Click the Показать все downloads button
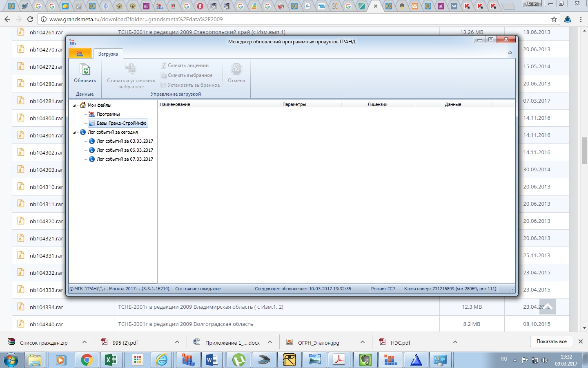This screenshot has width=588, height=368. pyautogui.click(x=552, y=341)
